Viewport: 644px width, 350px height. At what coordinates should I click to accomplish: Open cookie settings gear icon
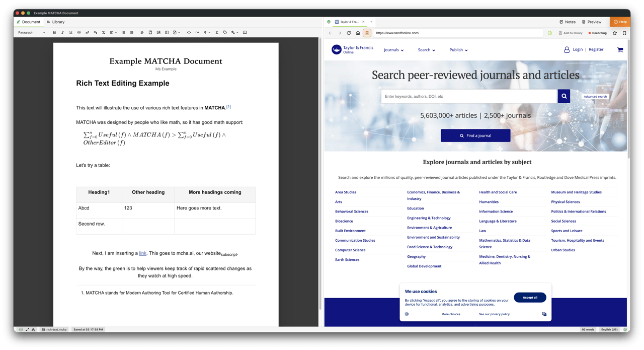[407, 314]
